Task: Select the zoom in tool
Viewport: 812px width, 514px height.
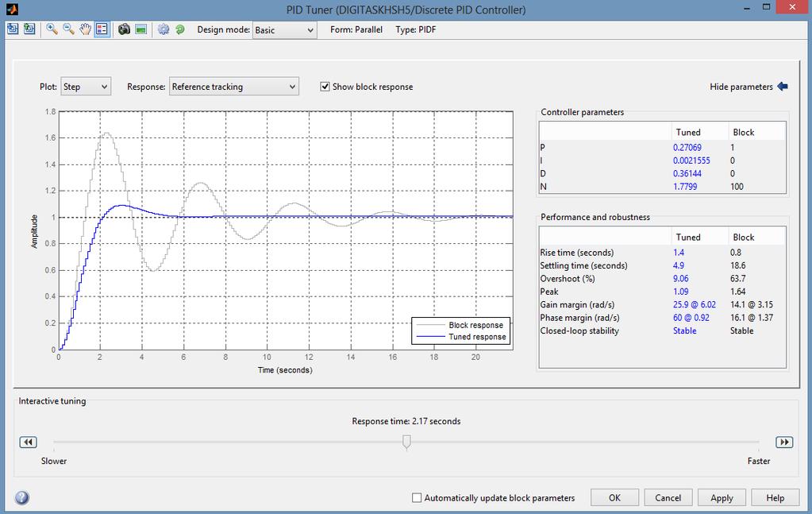Action: click(52, 29)
